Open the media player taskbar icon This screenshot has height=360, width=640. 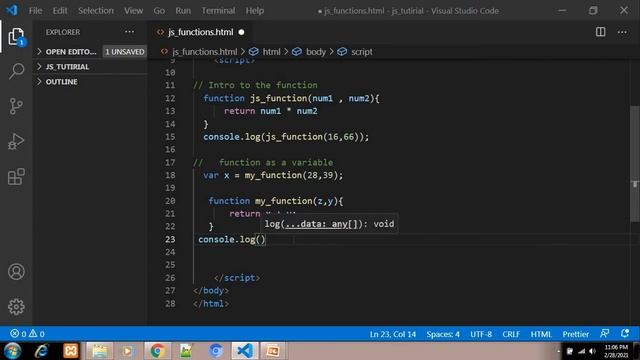tap(128, 351)
